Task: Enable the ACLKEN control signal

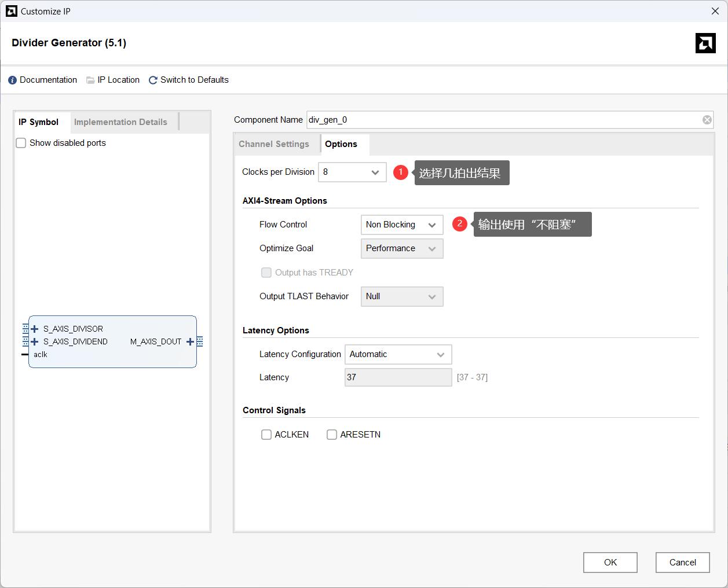Action: pos(266,435)
